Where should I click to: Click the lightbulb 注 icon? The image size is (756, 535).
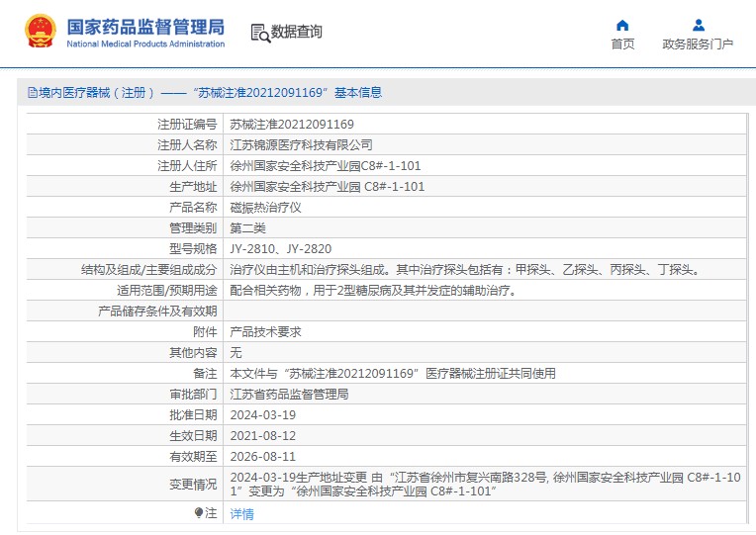(199, 513)
